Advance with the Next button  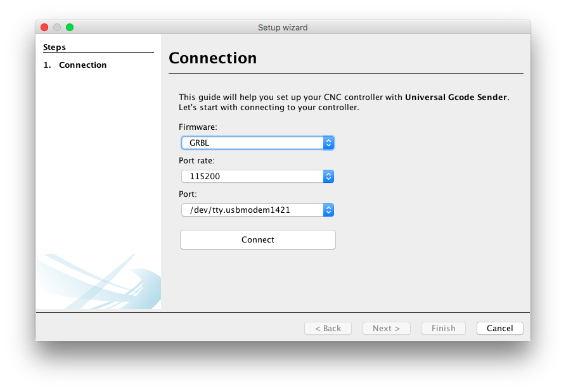pos(386,328)
